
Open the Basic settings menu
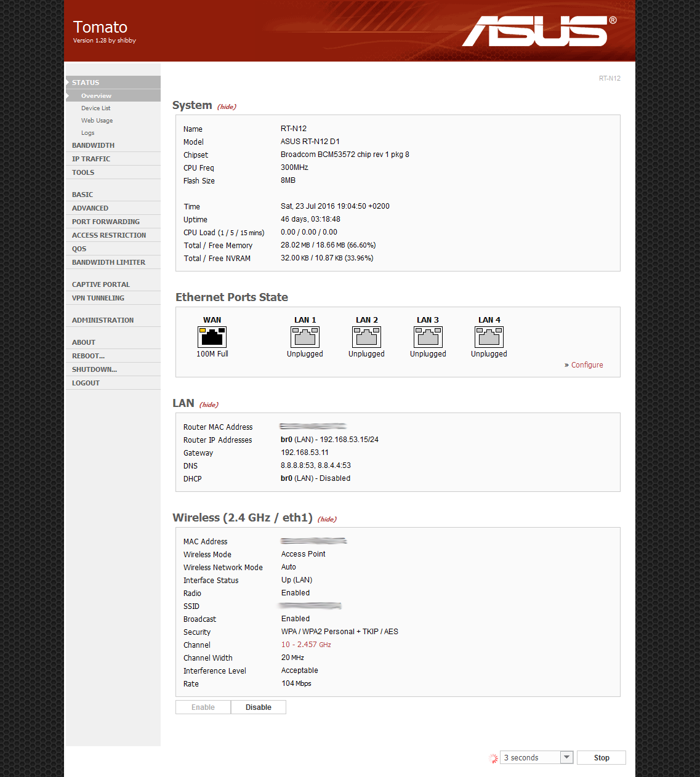pyautogui.click(x=113, y=195)
